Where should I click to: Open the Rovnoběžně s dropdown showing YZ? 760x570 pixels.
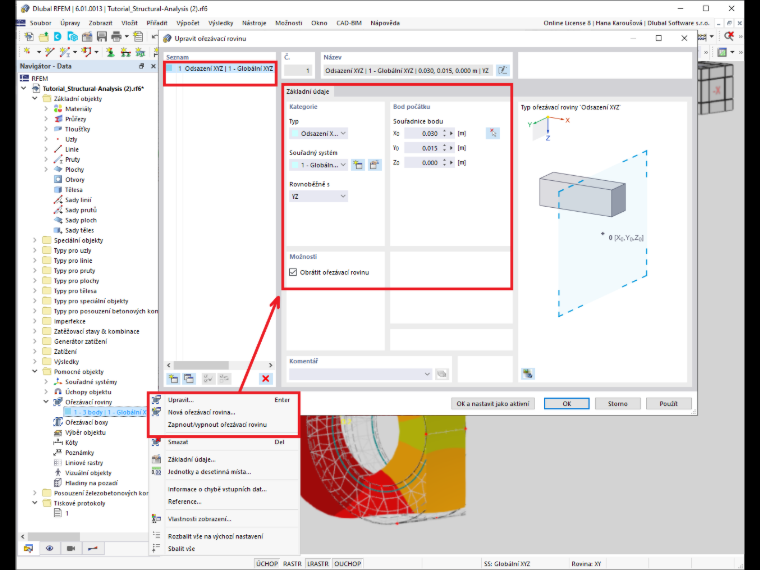tap(318, 196)
